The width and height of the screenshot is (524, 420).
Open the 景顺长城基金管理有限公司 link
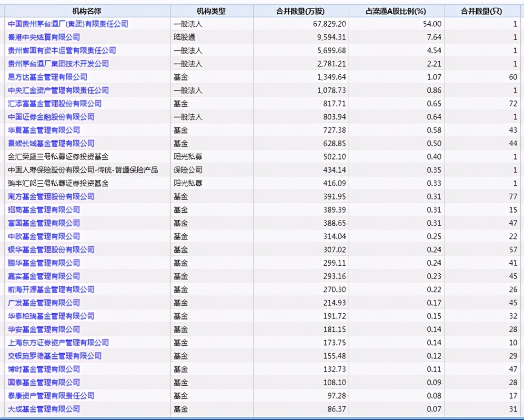(51, 143)
